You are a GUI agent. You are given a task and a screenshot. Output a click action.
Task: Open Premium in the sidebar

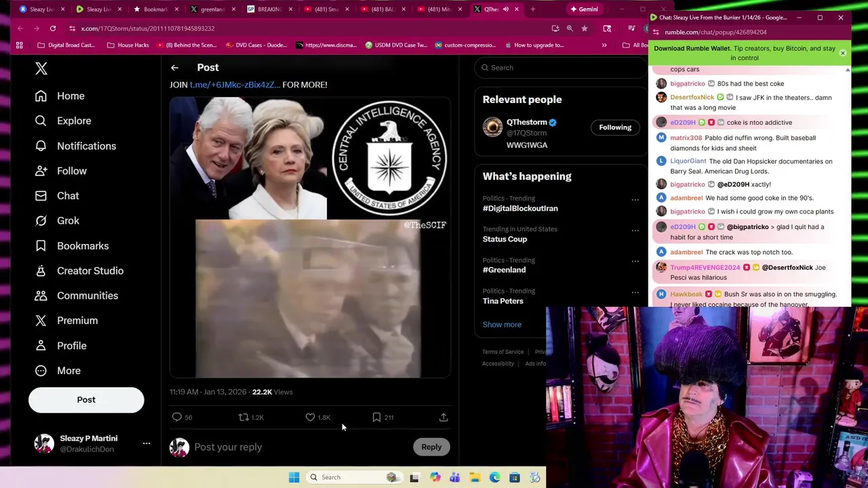tap(66, 321)
